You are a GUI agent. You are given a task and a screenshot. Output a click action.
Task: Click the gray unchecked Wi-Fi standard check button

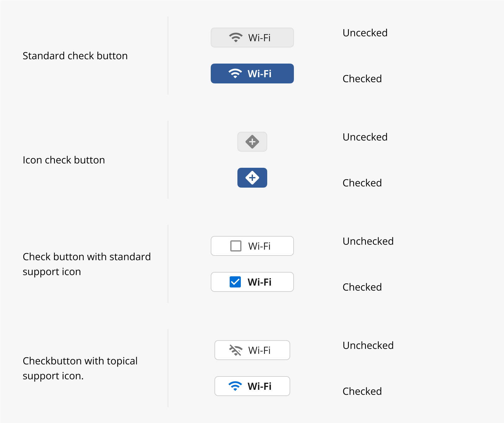[x=252, y=38]
